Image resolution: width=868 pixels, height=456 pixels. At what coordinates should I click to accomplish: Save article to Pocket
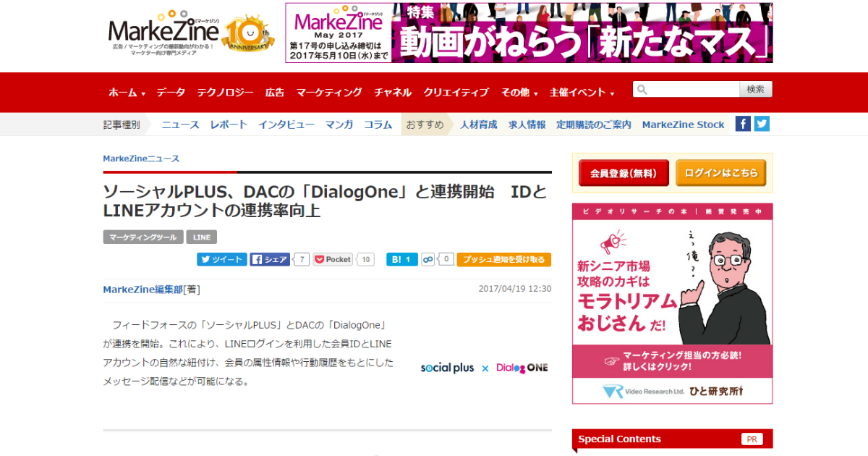click(333, 259)
